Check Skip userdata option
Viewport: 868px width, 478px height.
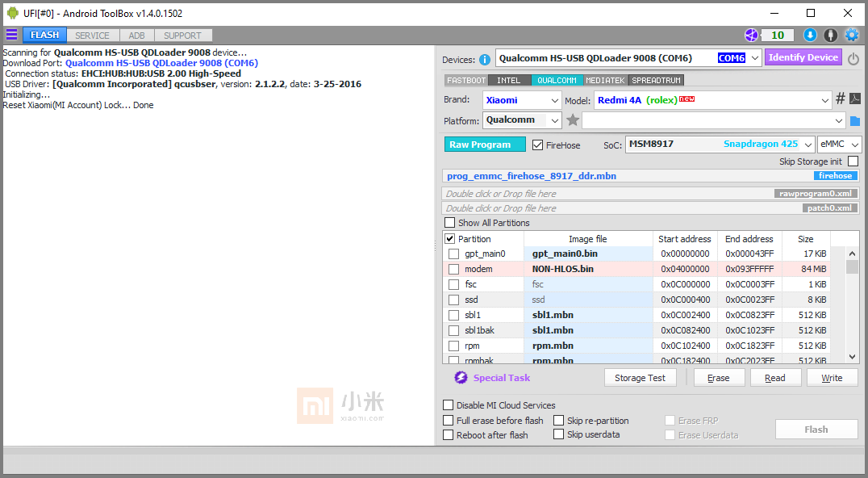(558, 434)
